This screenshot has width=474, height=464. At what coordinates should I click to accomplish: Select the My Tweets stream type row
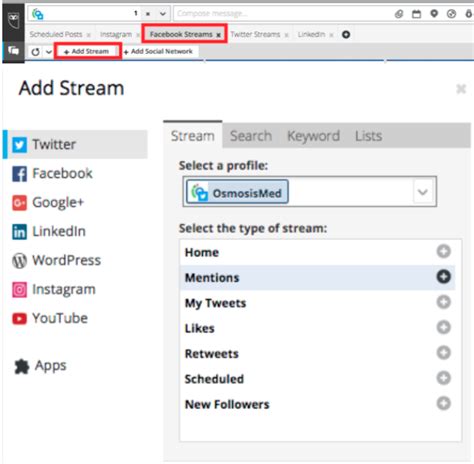317,303
